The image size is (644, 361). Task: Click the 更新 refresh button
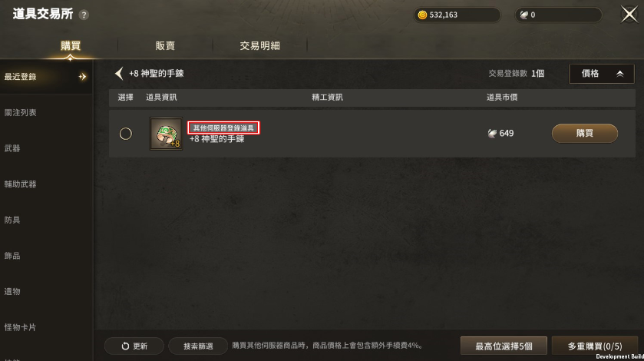[x=134, y=346]
